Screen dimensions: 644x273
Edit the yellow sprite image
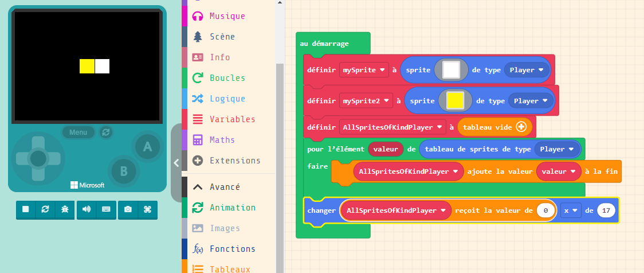(x=455, y=101)
